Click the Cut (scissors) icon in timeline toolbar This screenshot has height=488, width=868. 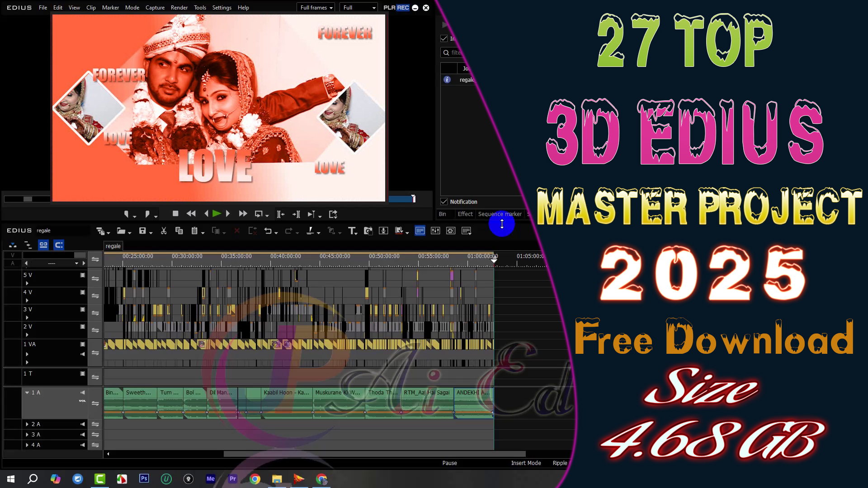point(164,231)
